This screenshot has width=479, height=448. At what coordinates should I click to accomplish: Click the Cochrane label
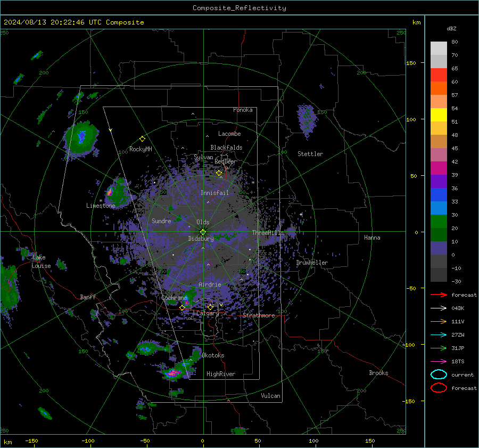[174, 298]
